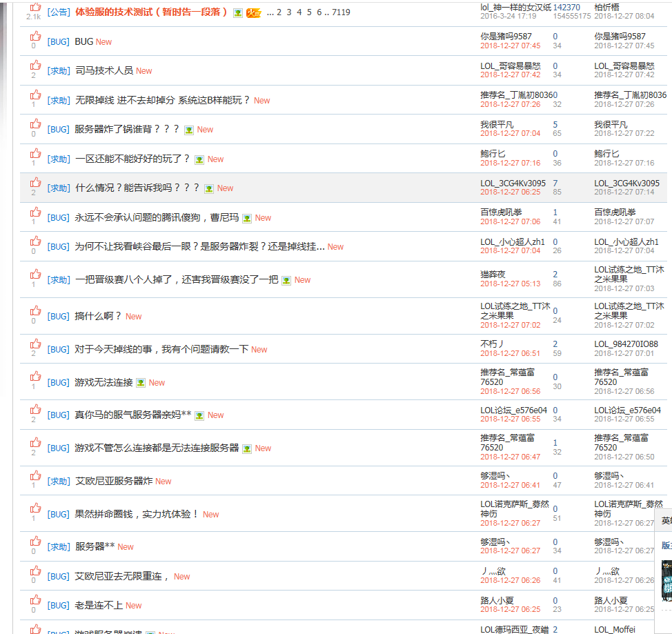Viewport: 672px width, 634px height.
Task: Upvote the "艾欧尼亚服务器炸" thread
Action: (34, 476)
